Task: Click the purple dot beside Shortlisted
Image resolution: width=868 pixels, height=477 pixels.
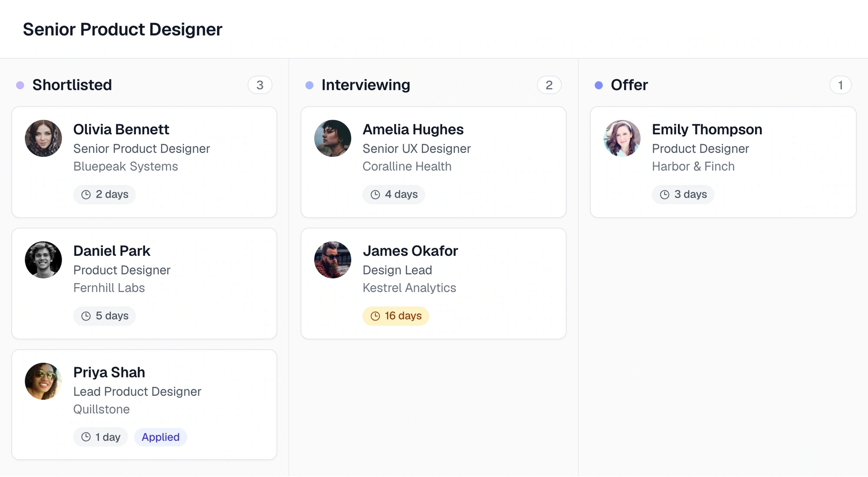Action: tap(20, 85)
